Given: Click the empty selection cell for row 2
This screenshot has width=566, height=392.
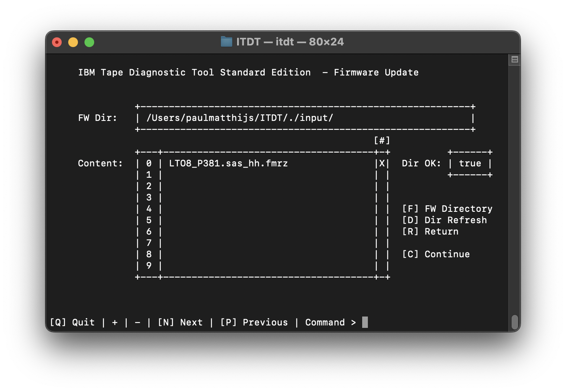Looking at the screenshot, I should coord(382,186).
